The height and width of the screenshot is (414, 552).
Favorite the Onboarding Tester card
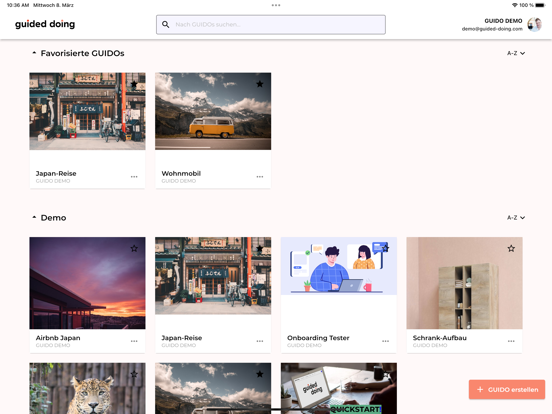(385, 249)
